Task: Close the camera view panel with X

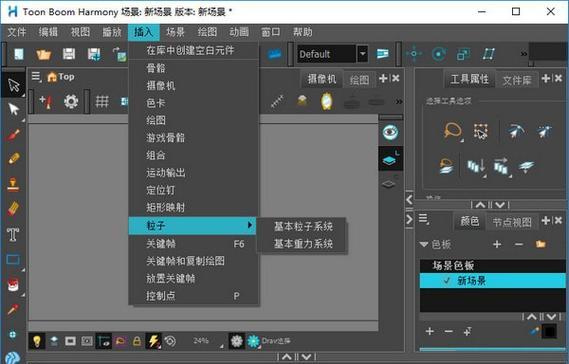Action: [396, 78]
